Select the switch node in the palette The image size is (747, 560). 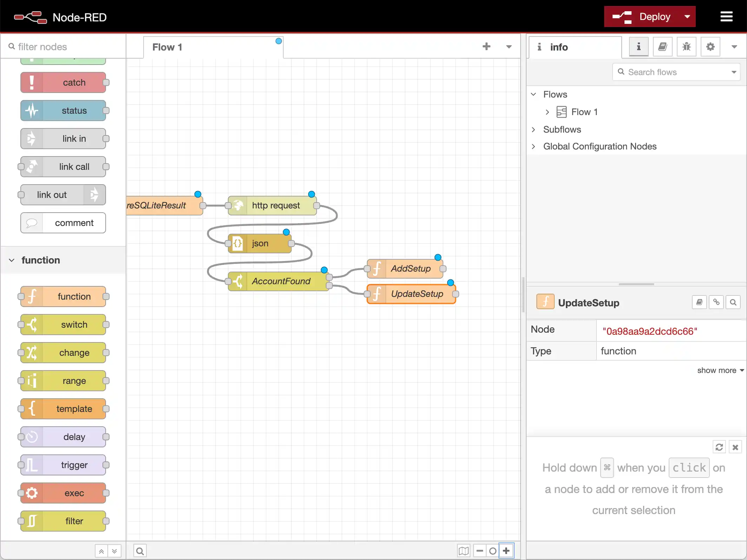click(63, 325)
